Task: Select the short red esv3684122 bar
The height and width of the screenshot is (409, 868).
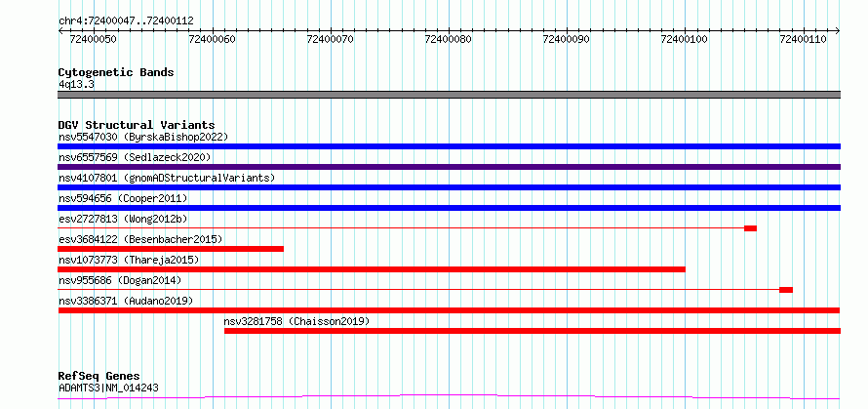Action: pos(171,249)
